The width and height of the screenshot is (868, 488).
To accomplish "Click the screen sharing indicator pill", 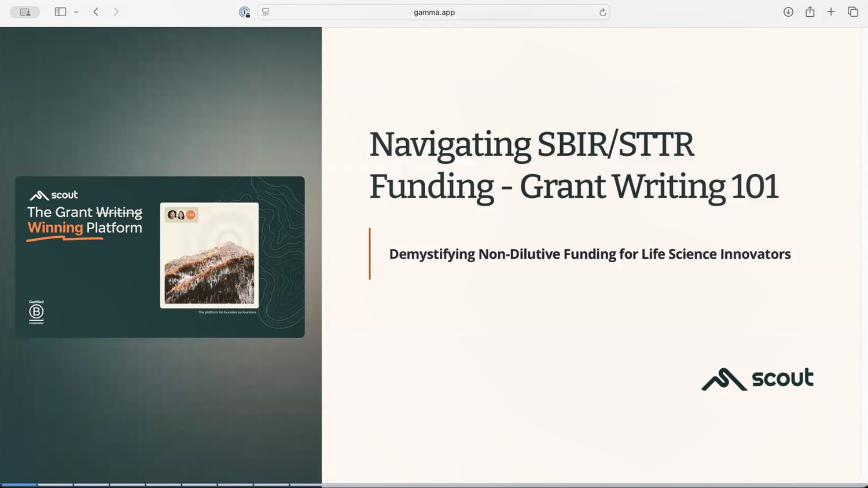I will [x=25, y=12].
